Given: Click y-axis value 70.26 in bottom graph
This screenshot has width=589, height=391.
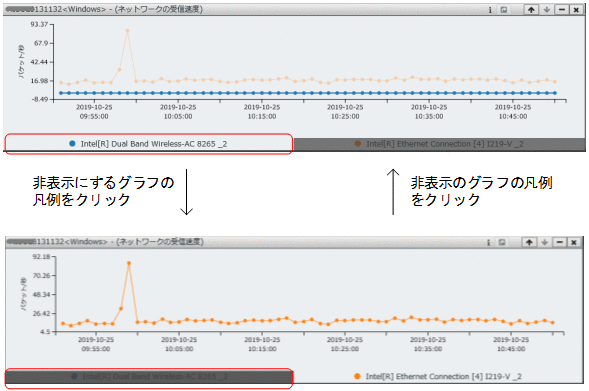Looking at the screenshot, I should click(x=41, y=276).
